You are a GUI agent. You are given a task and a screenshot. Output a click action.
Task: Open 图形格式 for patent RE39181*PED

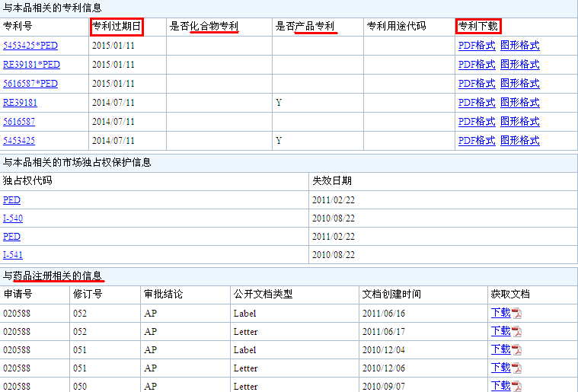520,65
